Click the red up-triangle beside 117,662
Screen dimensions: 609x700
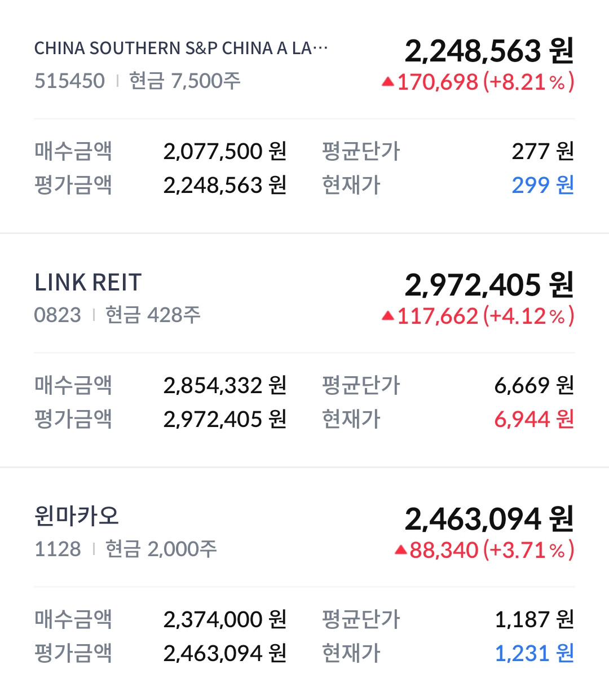[387, 316]
